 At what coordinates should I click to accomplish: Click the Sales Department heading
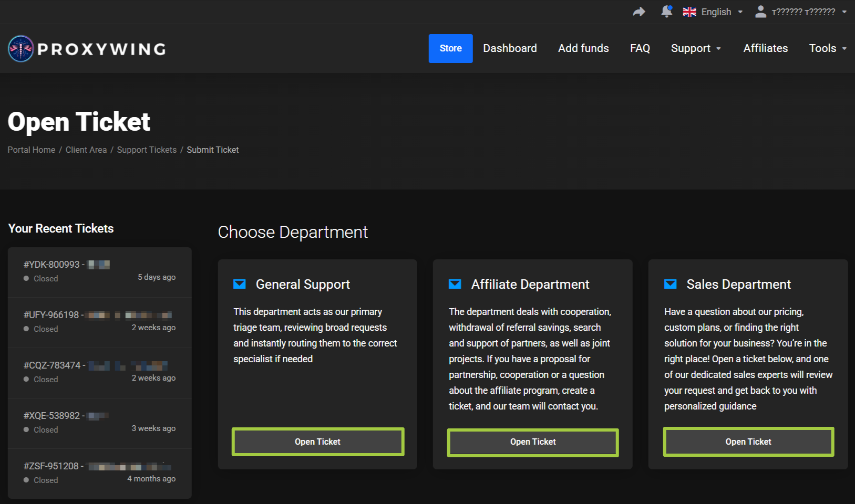738,284
